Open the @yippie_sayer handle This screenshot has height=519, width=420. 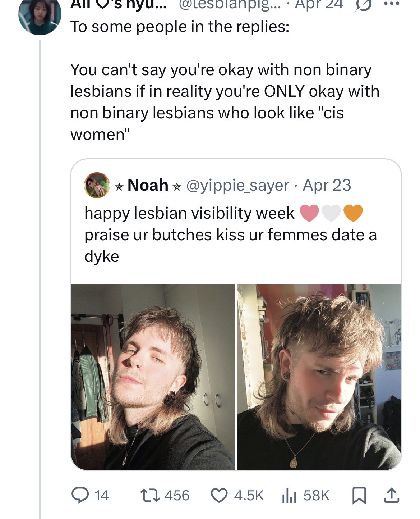click(x=237, y=185)
